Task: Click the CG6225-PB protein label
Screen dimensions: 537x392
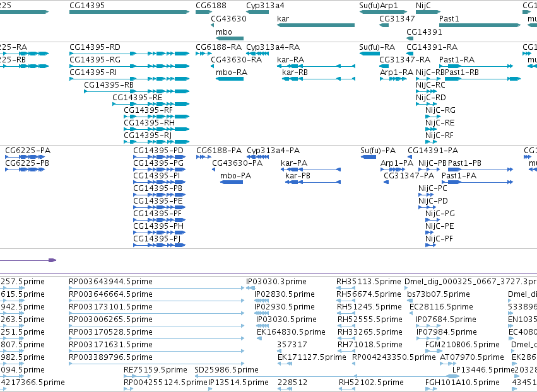Action: tap(27, 163)
